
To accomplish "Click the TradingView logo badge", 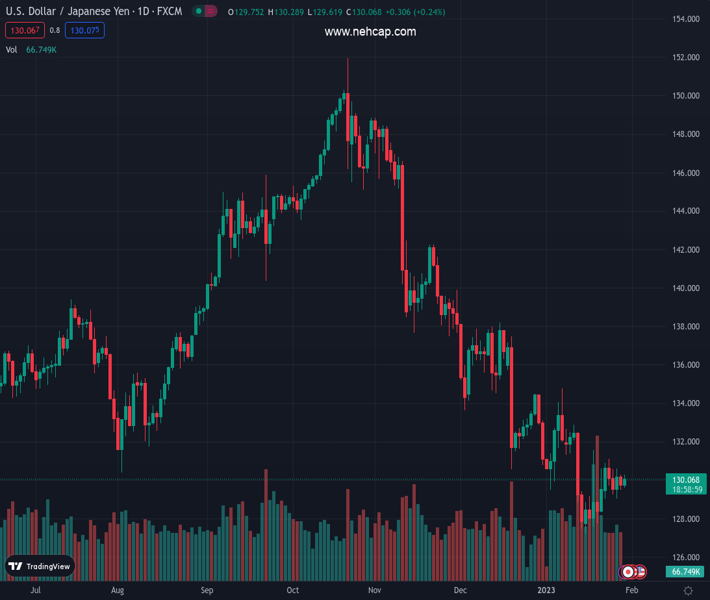I will (40, 566).
